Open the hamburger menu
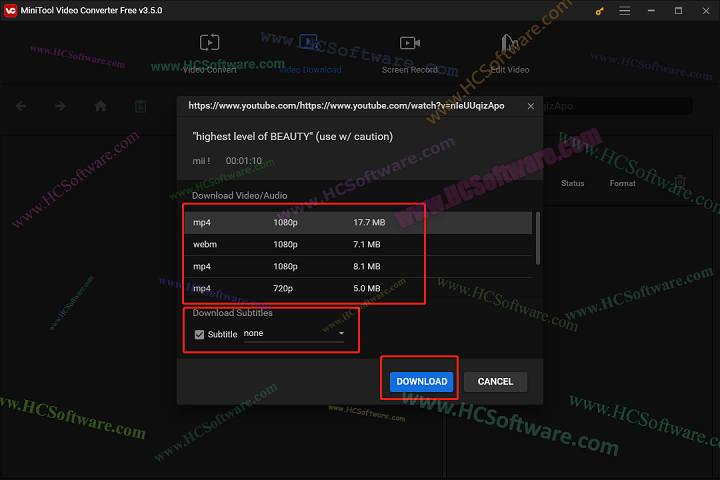 tap(624, 11)
